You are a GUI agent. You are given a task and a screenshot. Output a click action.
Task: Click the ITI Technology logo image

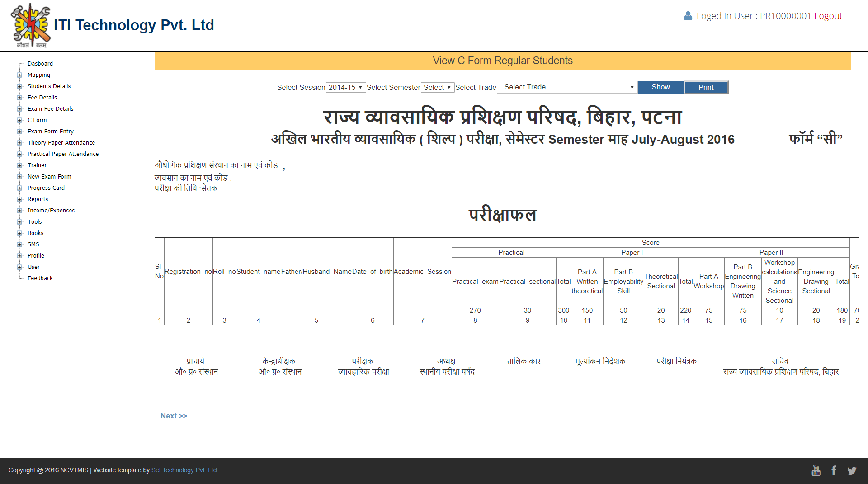[31, 25]
